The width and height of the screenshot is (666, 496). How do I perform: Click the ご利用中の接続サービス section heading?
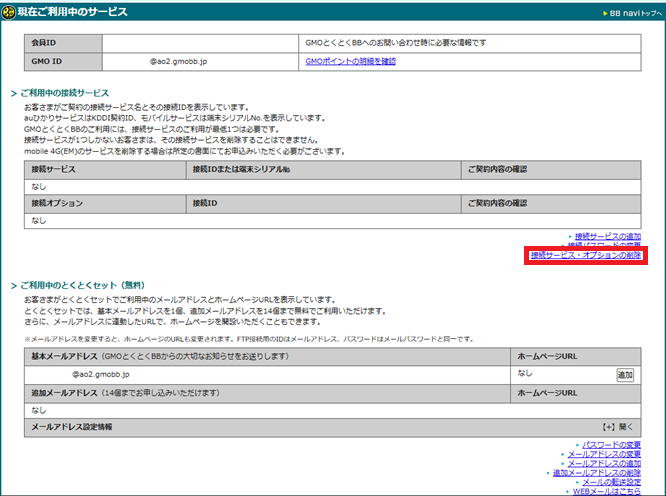coord(64,93)
